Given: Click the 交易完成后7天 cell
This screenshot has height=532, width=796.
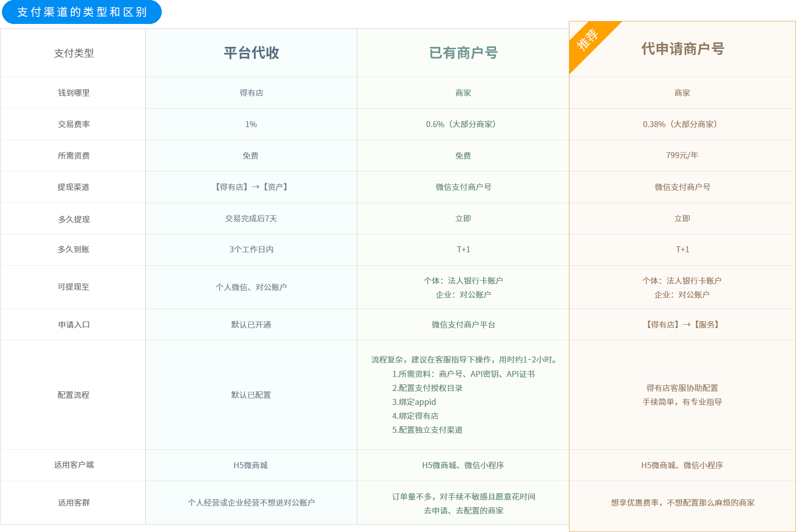Looking at the screenshot, I should (x=251, y=218).
